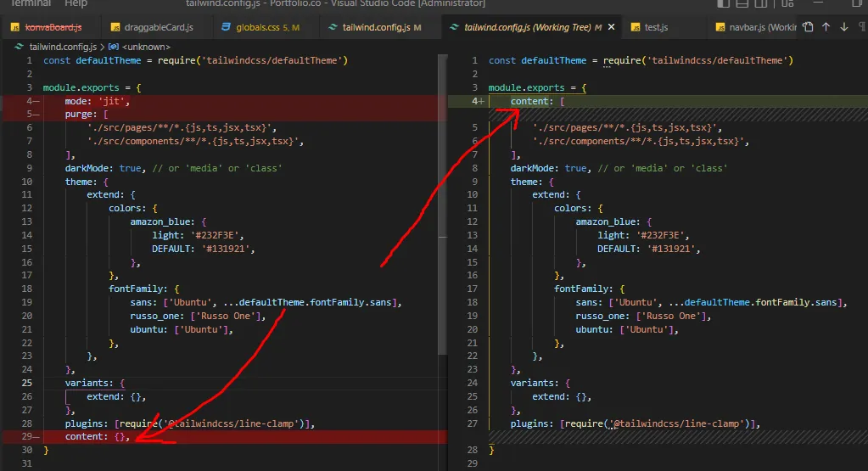Click removed line 4 number in left pane
The width and height of the screenshot is (868, 471).
click(x=30, y=101)
